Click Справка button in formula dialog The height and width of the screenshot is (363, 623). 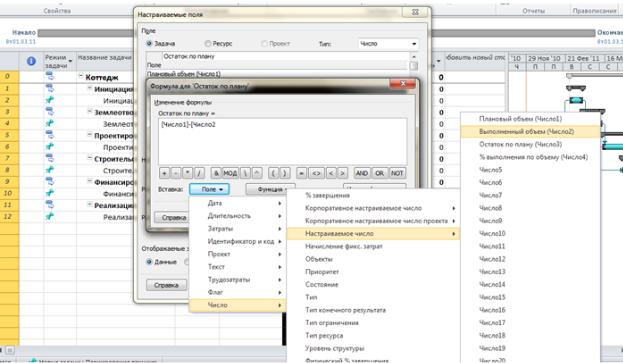click(174, 217)
